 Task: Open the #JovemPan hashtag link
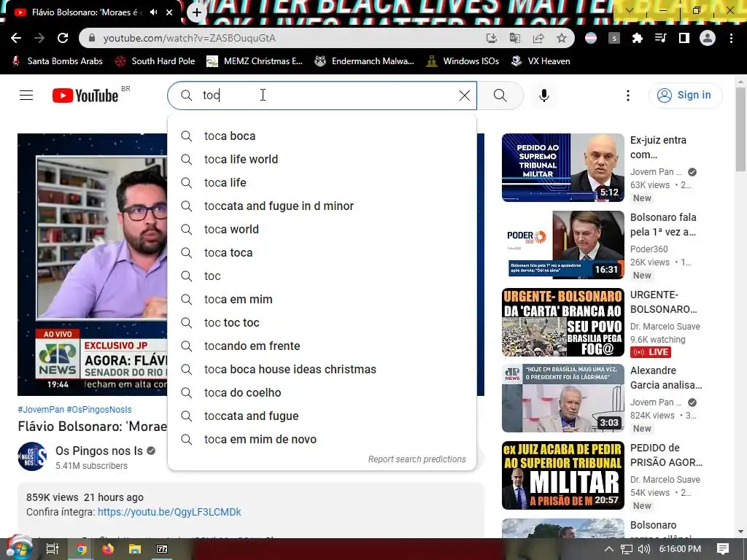(41, 410)
